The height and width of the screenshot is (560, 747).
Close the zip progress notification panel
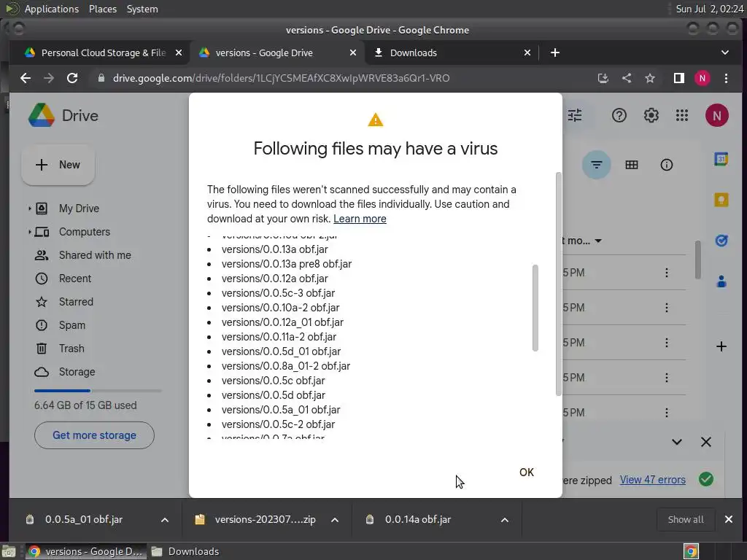(706, 442)
